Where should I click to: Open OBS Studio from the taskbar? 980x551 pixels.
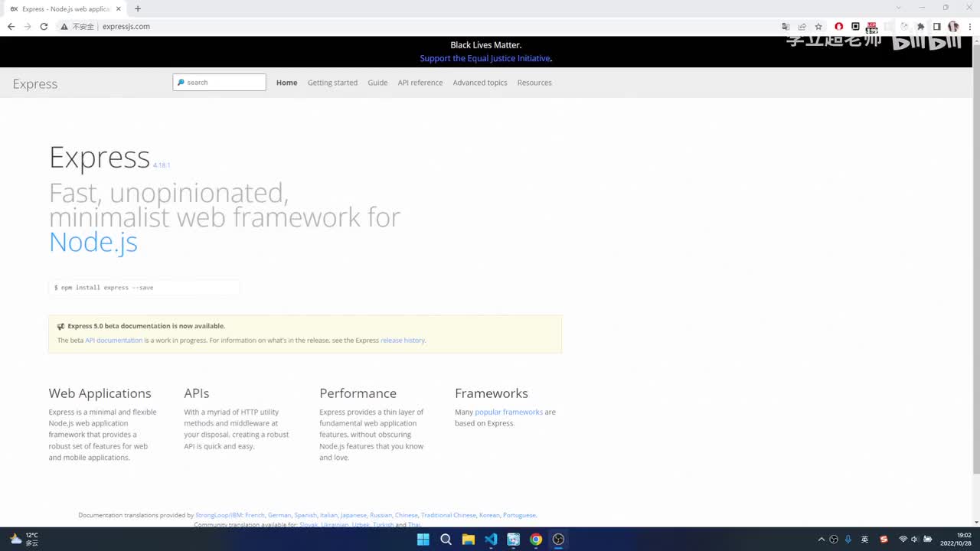(x=558, y=540)
